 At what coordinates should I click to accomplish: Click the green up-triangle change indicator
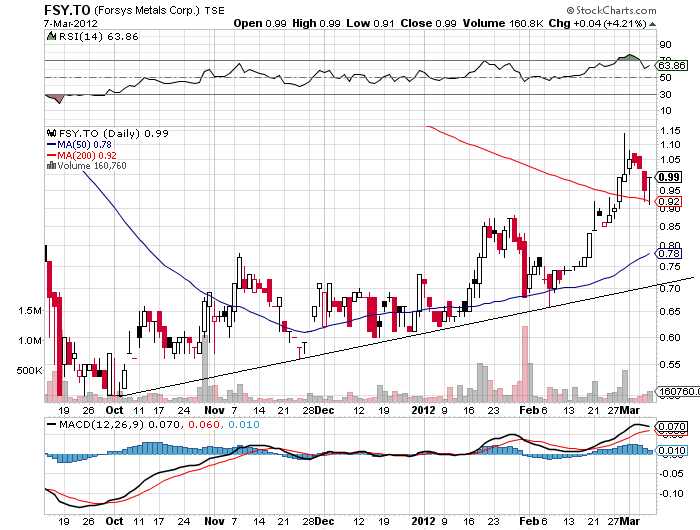[x=652, y=24]
